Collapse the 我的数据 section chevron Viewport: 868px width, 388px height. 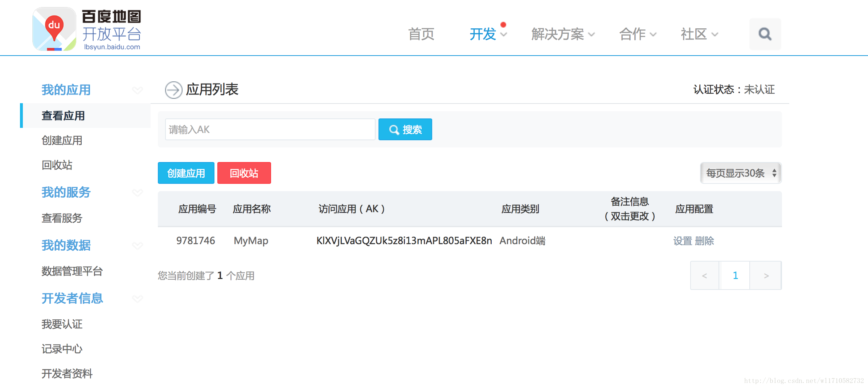point(138,246)
